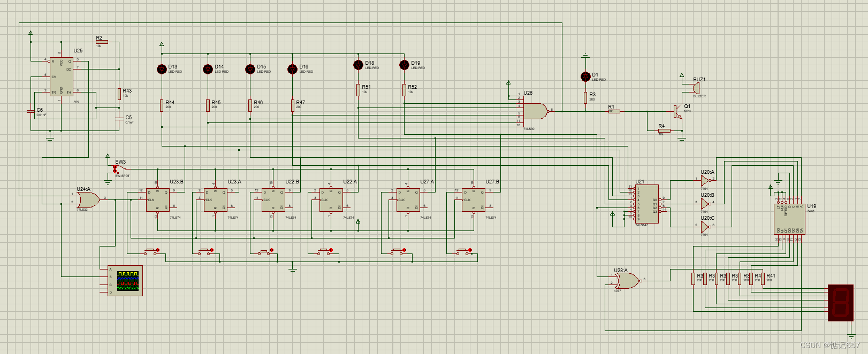Click resistor R47
This screenshot has width=868, height=354.
pos(292,105)
